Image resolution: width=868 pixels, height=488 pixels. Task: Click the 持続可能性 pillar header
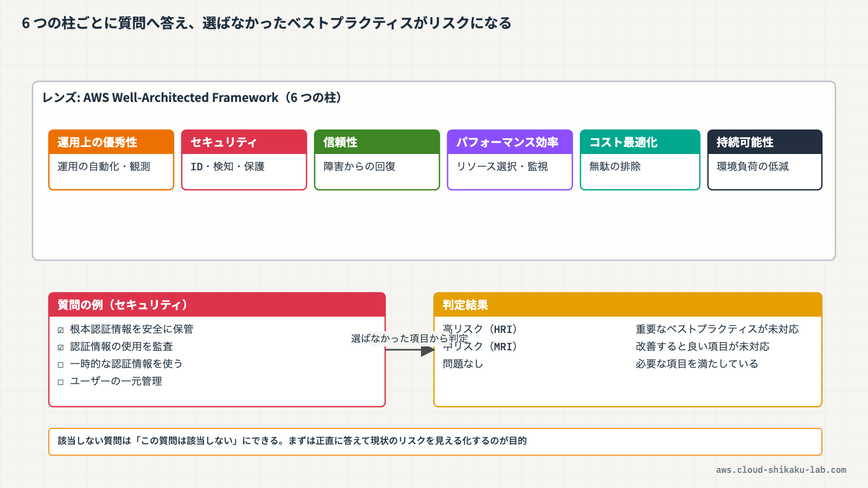[x=765, y=142]
